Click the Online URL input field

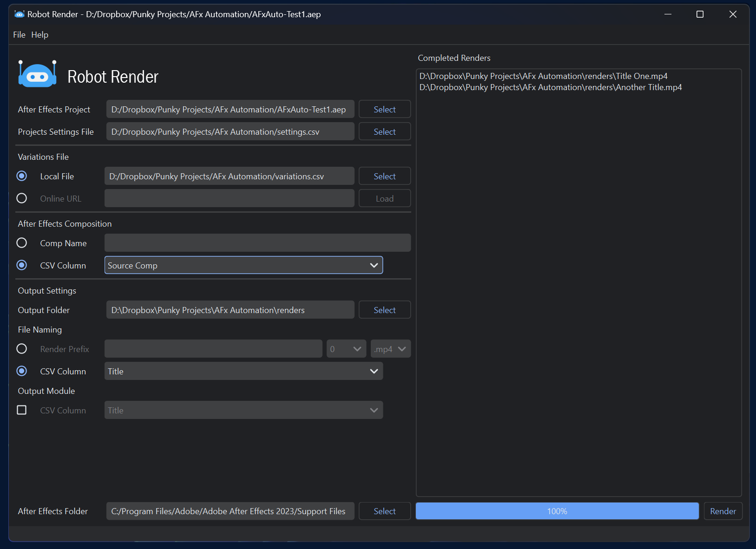[x=230, y=198]
